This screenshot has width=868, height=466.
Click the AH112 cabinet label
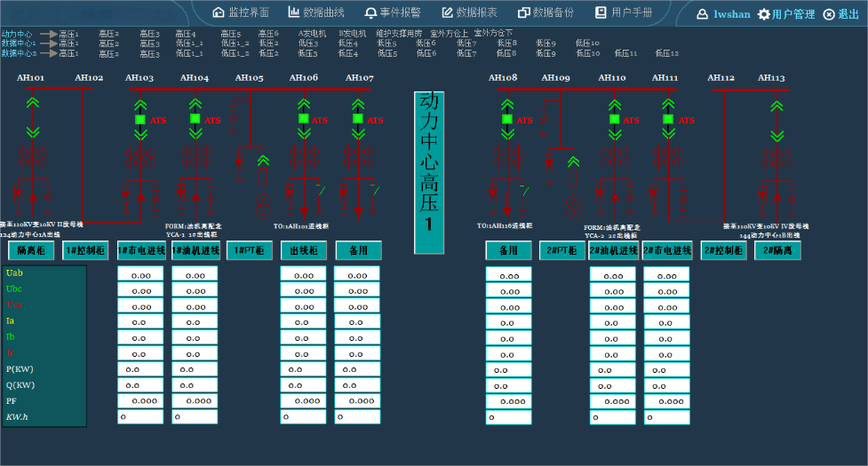pos(721,78)
